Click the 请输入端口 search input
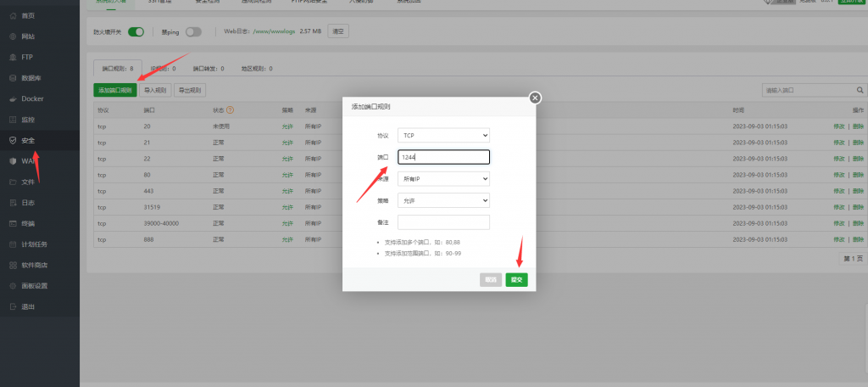 808,90
